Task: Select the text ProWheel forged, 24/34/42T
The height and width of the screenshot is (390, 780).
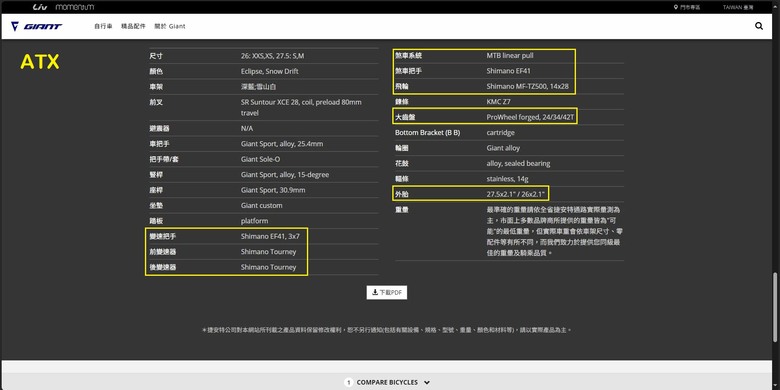Action: coord(530,117)
